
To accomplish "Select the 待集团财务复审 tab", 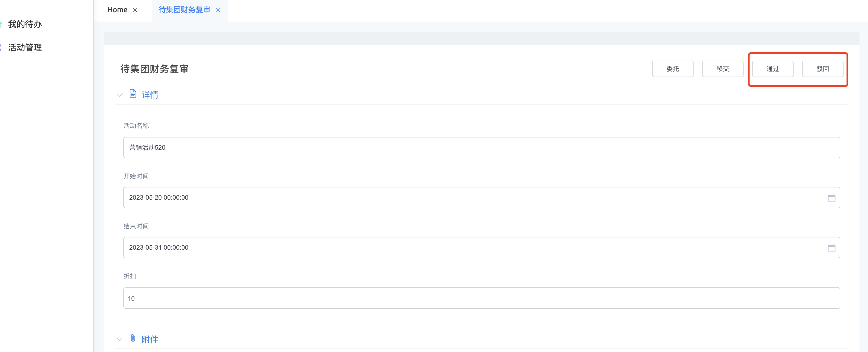I will (x=184, y=10).
